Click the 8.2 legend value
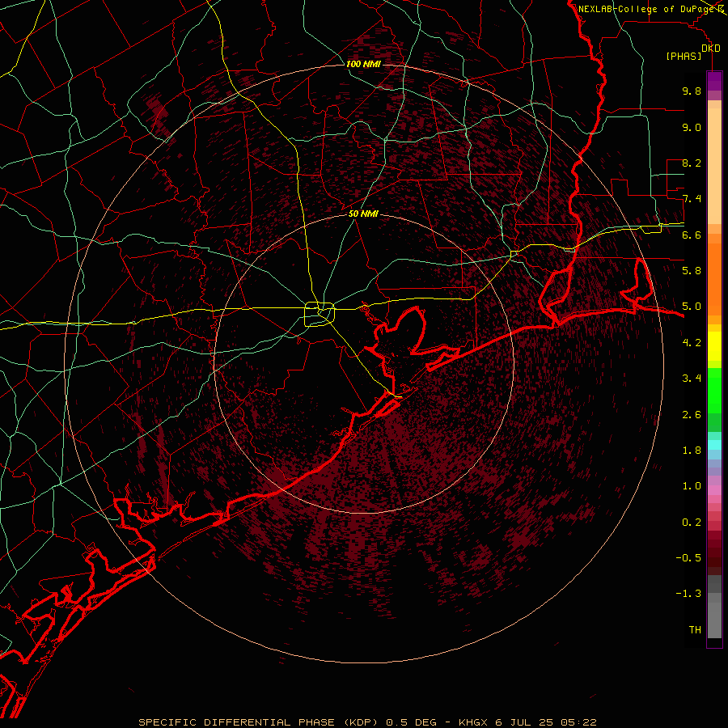The width and height of the screenshot is (728, 728). click(x=692, y=163)
